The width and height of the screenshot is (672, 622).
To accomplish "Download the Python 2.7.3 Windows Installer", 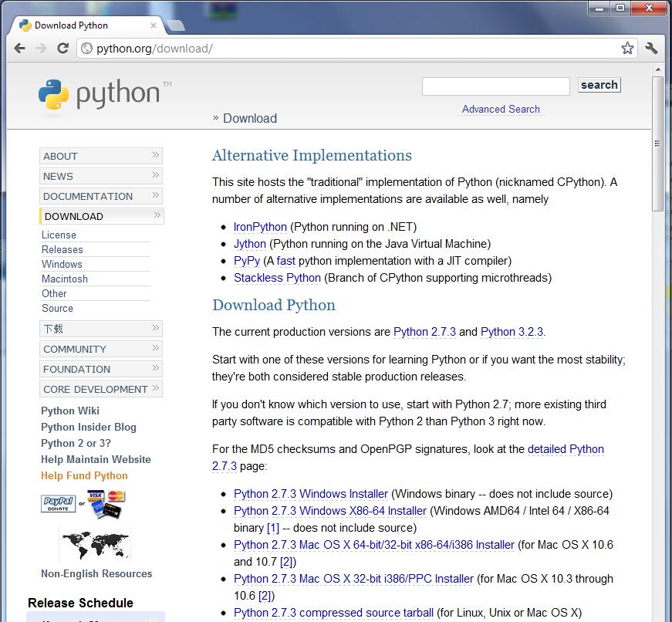I will click(311, 494).
